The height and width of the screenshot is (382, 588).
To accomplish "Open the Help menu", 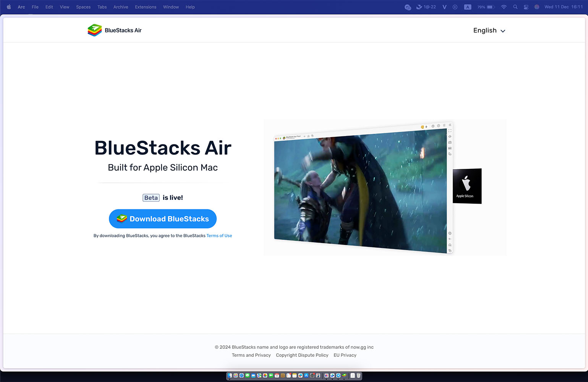I will pyautogui.click(x=190, y=7).
